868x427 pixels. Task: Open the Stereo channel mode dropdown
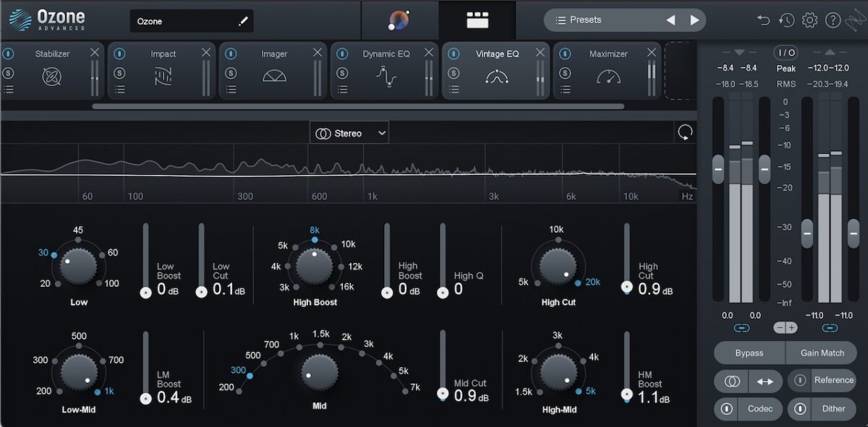coord(349,133)
